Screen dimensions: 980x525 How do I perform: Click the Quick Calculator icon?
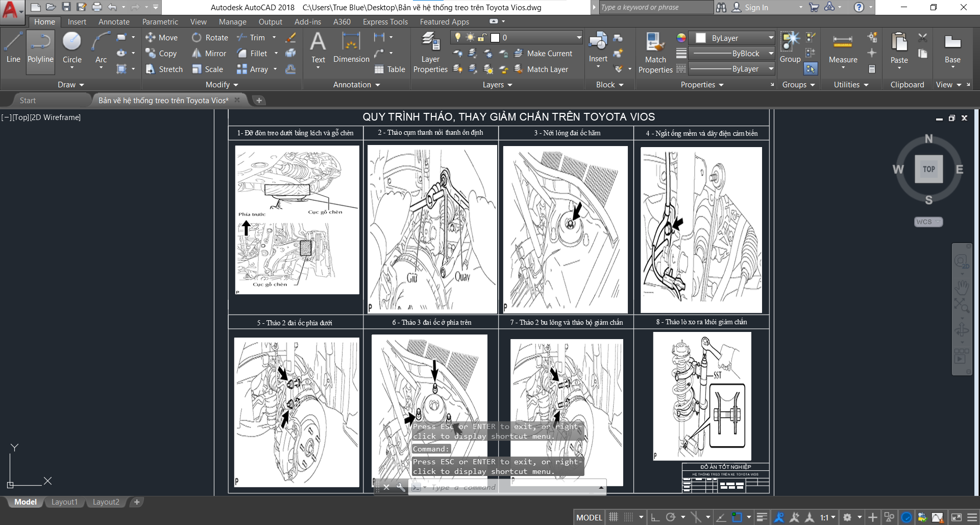coord(872,69)
